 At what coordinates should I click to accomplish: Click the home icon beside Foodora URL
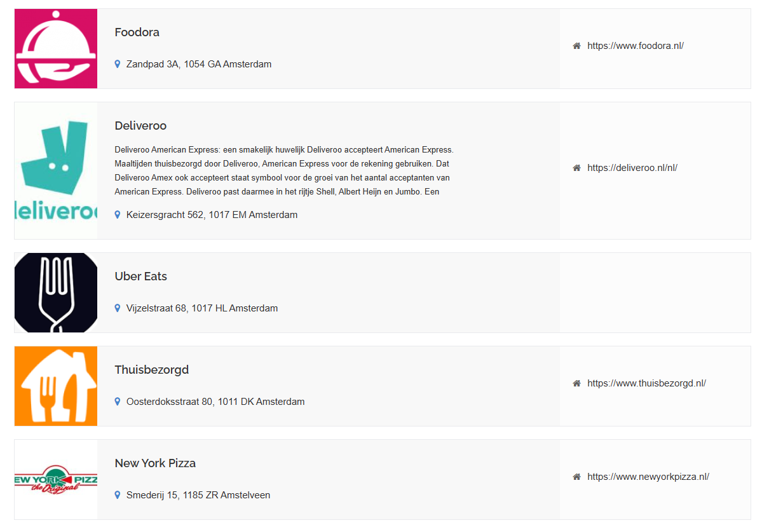[576, 46]
